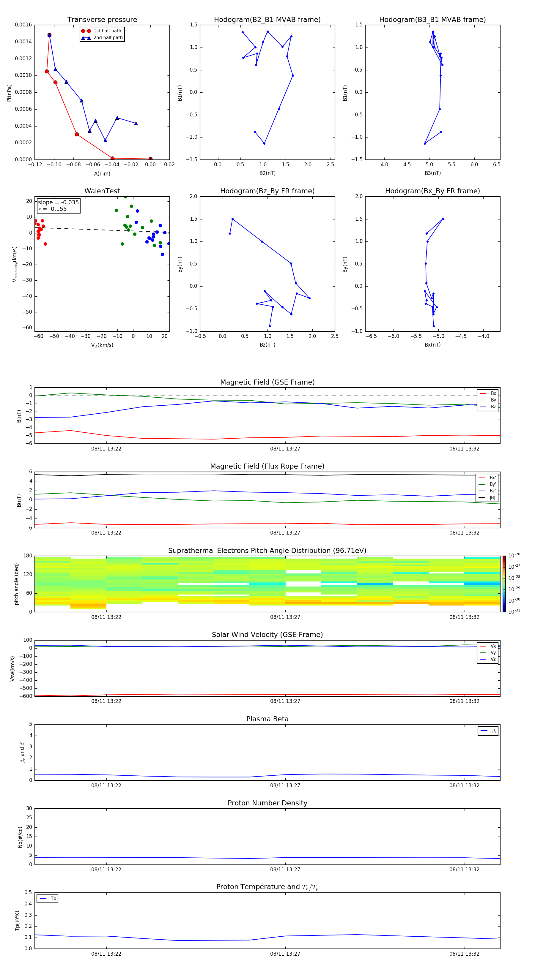Viewport: 535px width, 980px height.
Task: Click the "Transverse pressure" plot title
Action: click(x=102, y=20)
